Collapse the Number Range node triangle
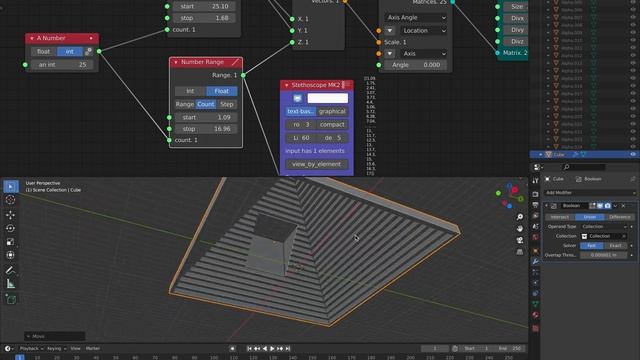Viewport: 640px width, 360px height. pos(176,62)
